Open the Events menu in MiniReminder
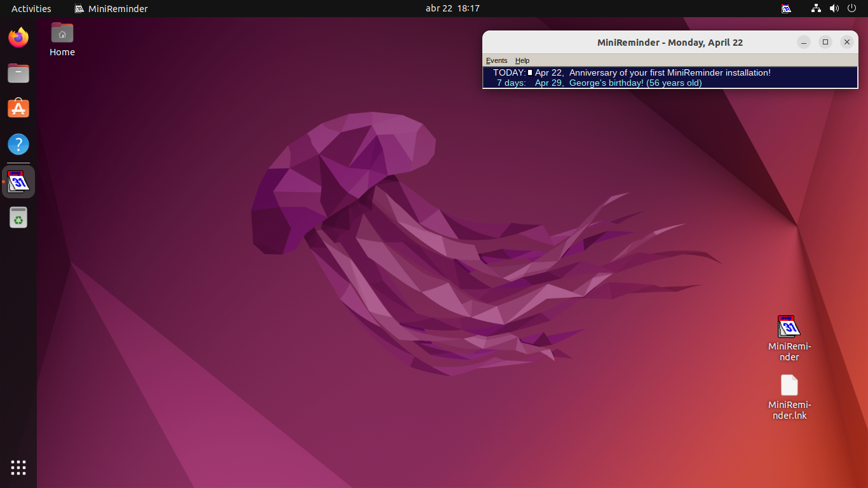The width and height of the screenshot is (868, 488). 496,60
